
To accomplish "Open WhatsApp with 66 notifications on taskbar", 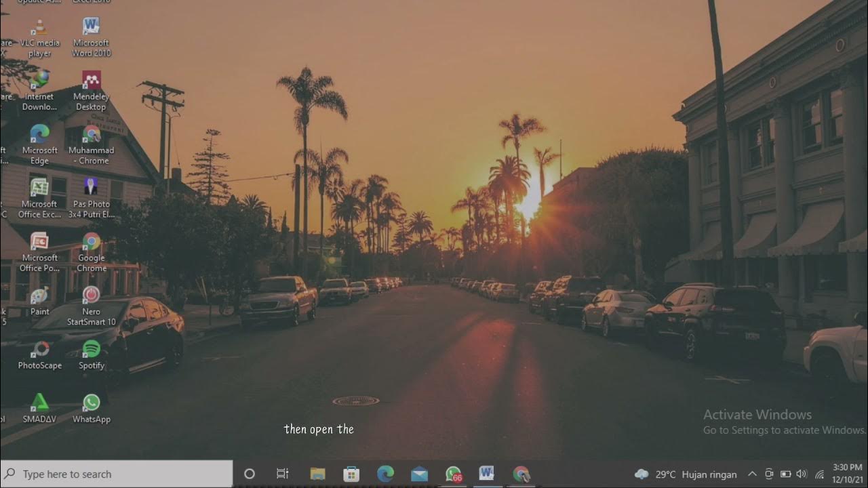I will pos(453,474).
